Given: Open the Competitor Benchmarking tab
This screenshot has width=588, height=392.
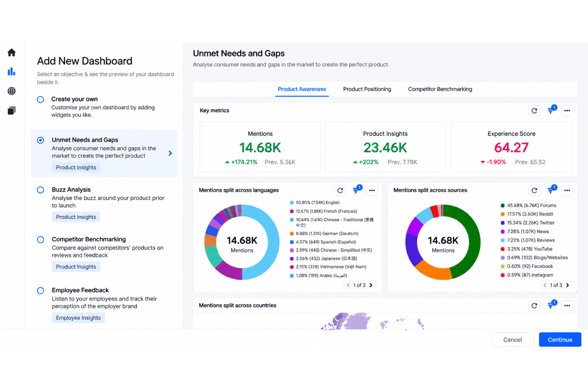Looking at the screenshot, I should click(x=440, y=89).
